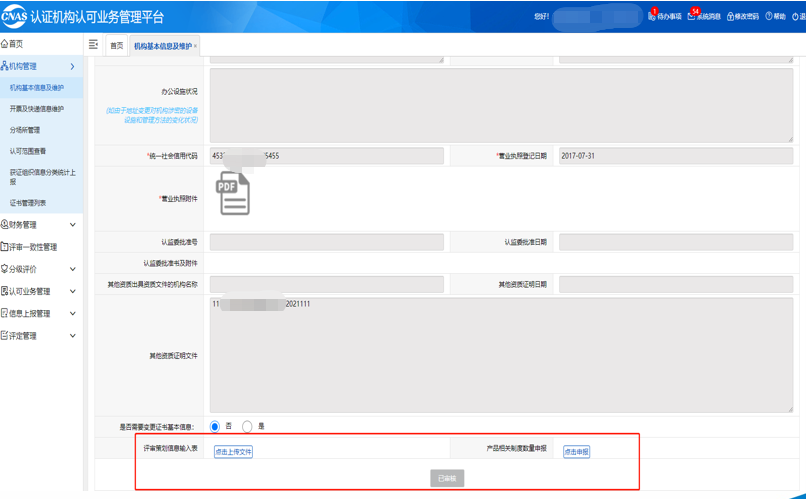Viewport: 806px width, 499px height.
Task: Expand 信息上报管理 menu chevron
Action: pyautogui.click(x=72, y=313)
